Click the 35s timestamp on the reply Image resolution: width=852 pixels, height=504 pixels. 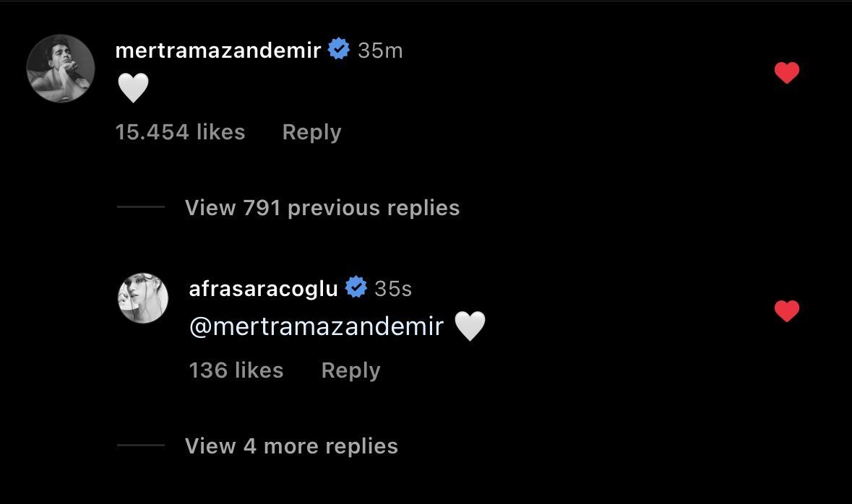393,289
